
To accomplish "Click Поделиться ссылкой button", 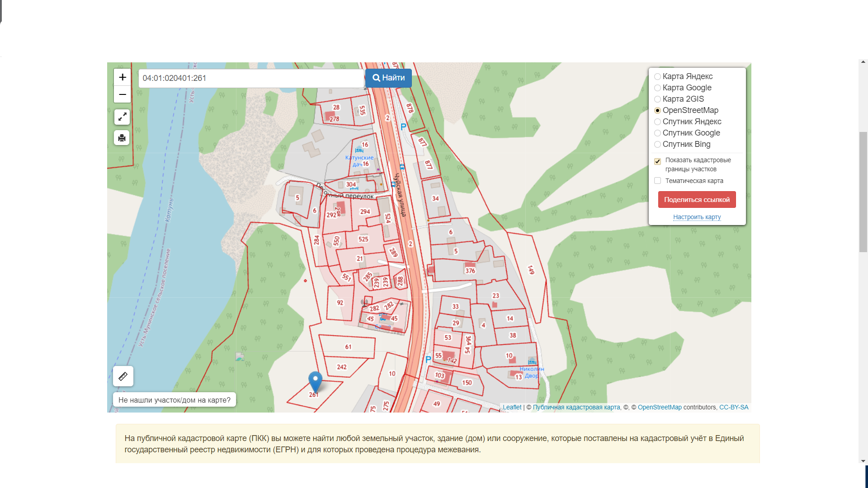I will click(x=697, y=200).
